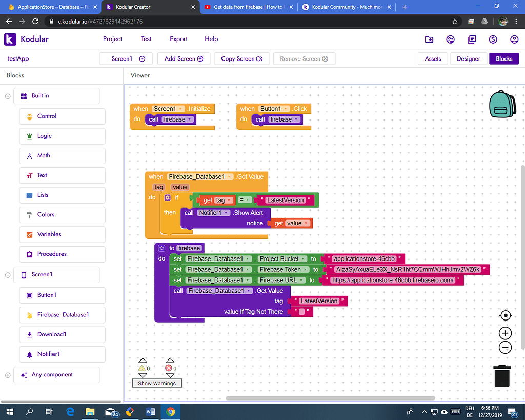Collapse the Built-in blocks section
The height and width of the screenshot is (420, 525).
(x=7, y=96)
